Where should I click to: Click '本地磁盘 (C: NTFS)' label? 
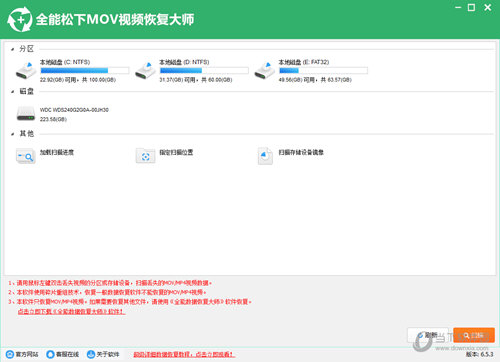tap(65, 62)
